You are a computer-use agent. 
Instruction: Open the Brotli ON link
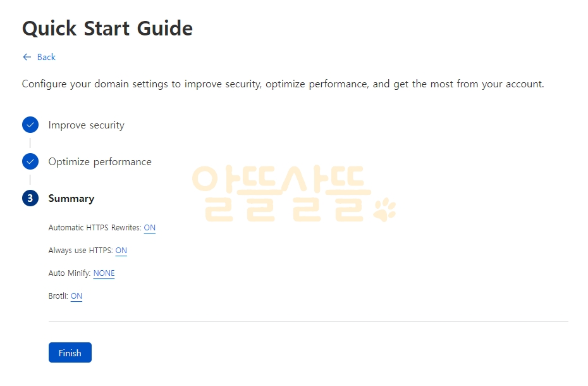coord(77,296)
